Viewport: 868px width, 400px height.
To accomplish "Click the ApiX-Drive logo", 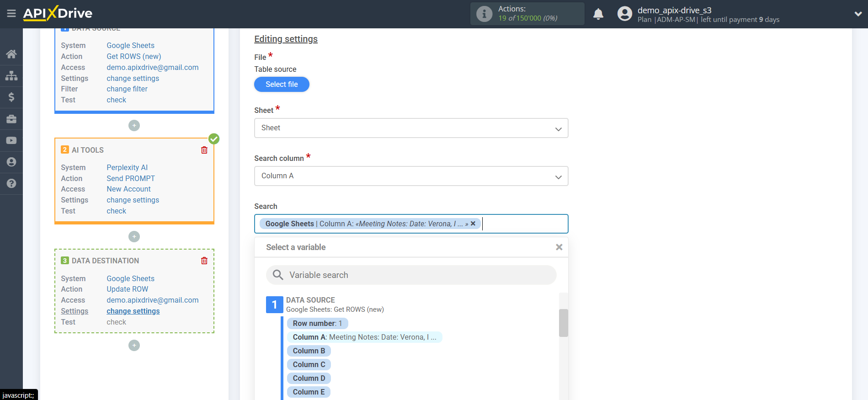I will (x=58, y=13).
